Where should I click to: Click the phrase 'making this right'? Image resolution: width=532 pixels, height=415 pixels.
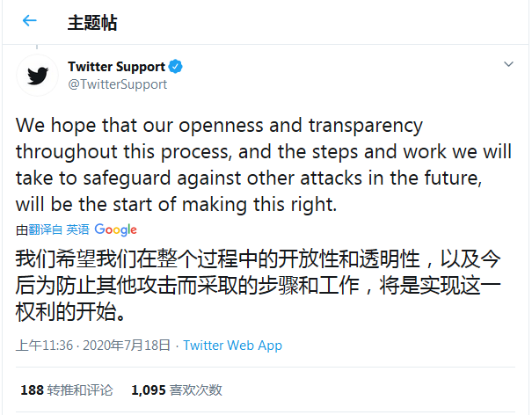pos(263,206)
